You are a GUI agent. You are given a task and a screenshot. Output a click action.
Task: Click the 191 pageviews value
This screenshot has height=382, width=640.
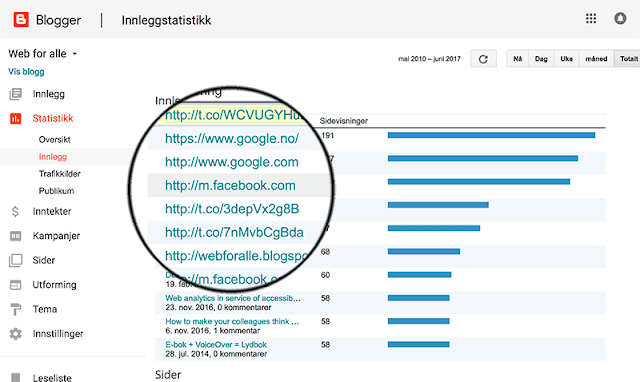click(328, 135)
